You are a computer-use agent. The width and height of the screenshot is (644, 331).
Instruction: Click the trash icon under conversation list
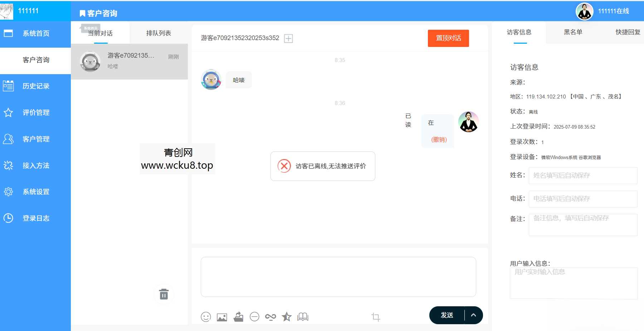pos(164,294)
